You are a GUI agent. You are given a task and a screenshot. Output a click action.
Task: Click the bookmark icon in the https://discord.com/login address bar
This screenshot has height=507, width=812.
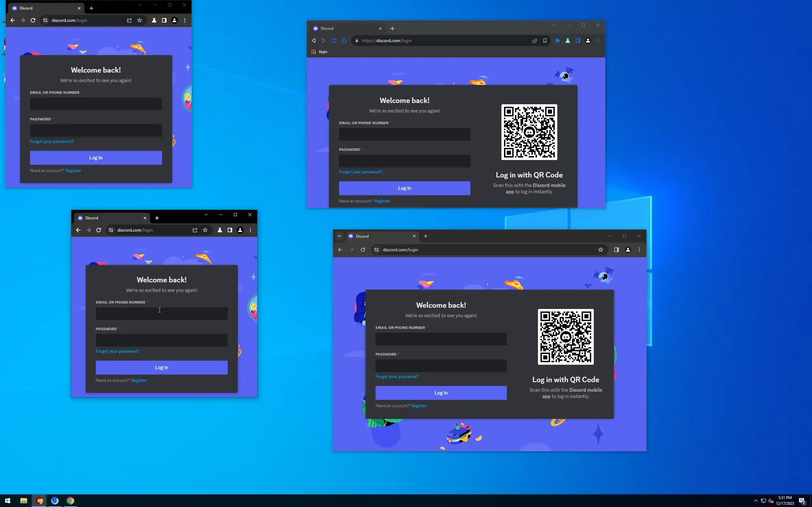point(545,41)
